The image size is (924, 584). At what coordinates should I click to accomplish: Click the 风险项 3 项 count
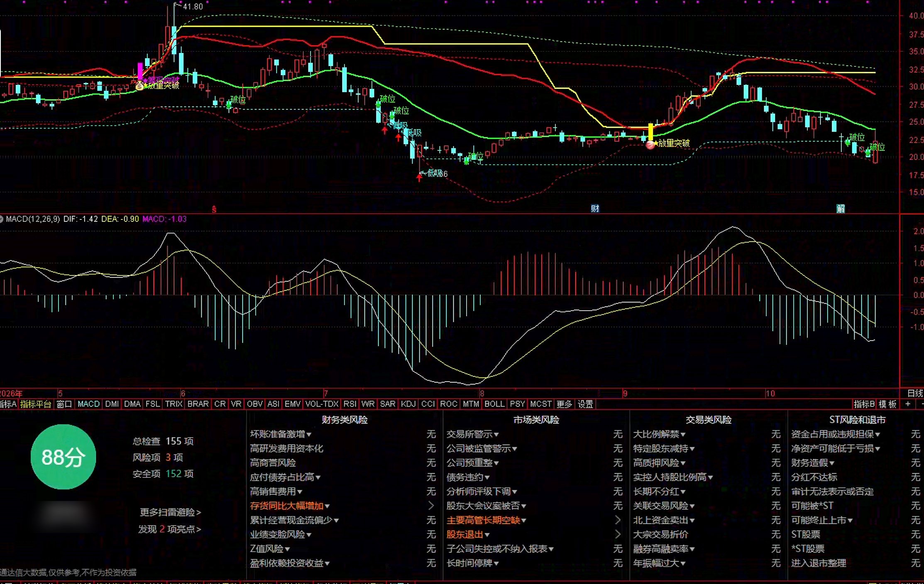pyautogui.click(x=158, y=457)
